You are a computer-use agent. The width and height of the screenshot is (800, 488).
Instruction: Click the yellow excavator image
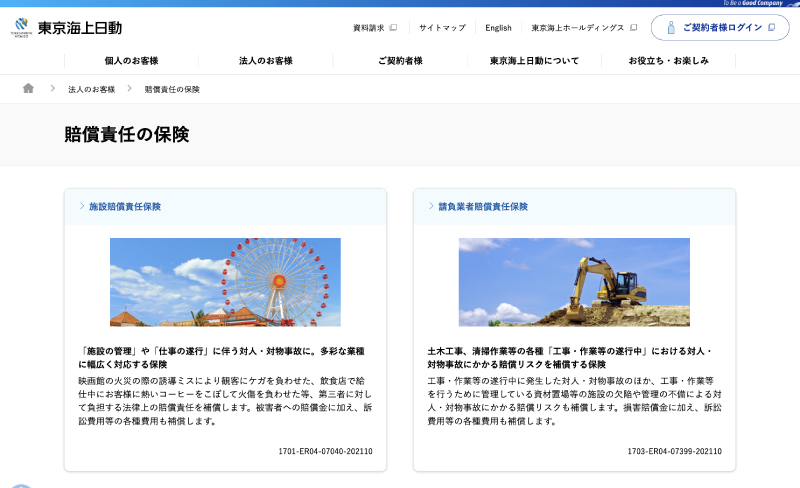[574, 282]
